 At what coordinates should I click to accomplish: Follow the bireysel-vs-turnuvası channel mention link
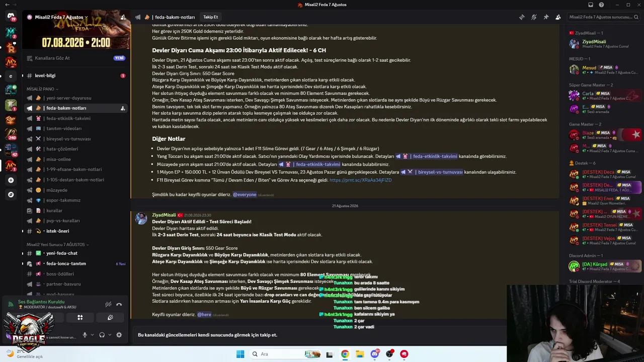pos(432,172)
